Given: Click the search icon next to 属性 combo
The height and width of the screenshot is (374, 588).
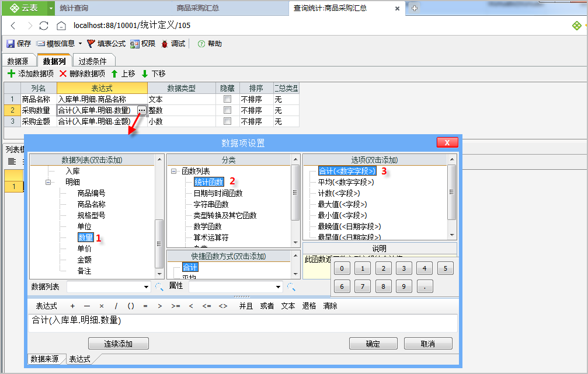Looking at the screenshot, I should click(291, 287).
